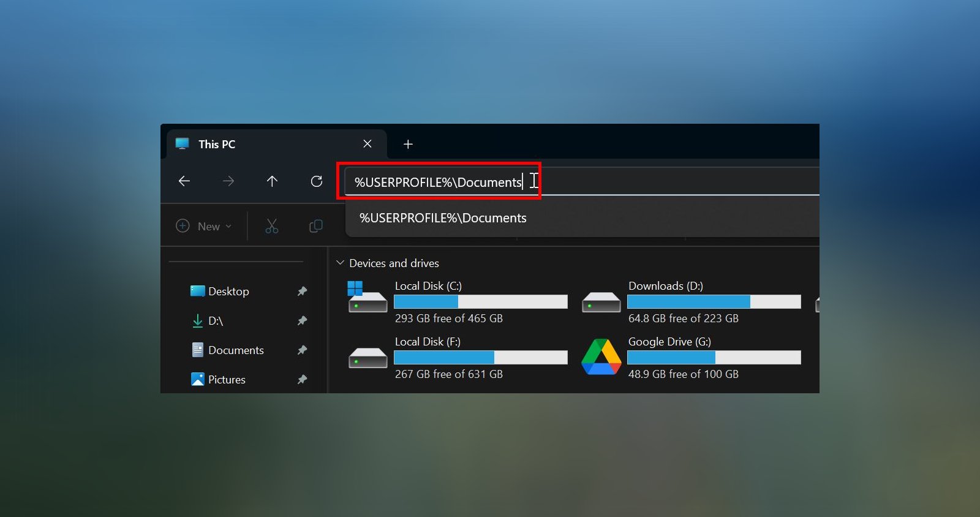Click the 'Local Disk (C:)' label
The width and height of the screenshot is (980, 517).
pyautogui.click(x=428, y=286)
